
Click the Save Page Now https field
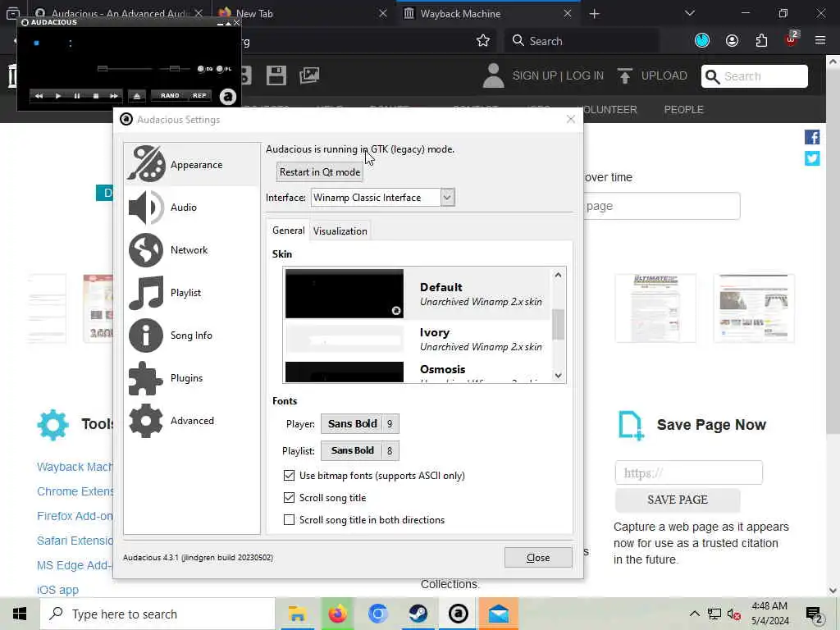coord(688,472)
